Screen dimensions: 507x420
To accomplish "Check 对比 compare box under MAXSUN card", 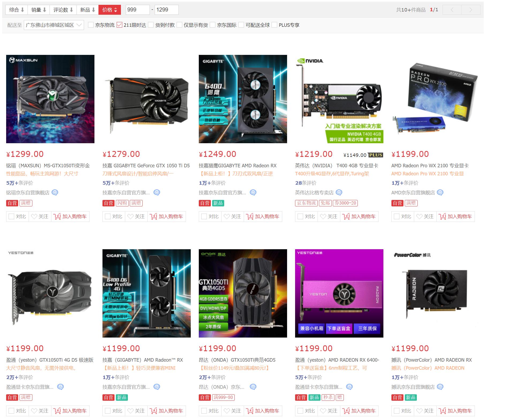I will point(11,217).
